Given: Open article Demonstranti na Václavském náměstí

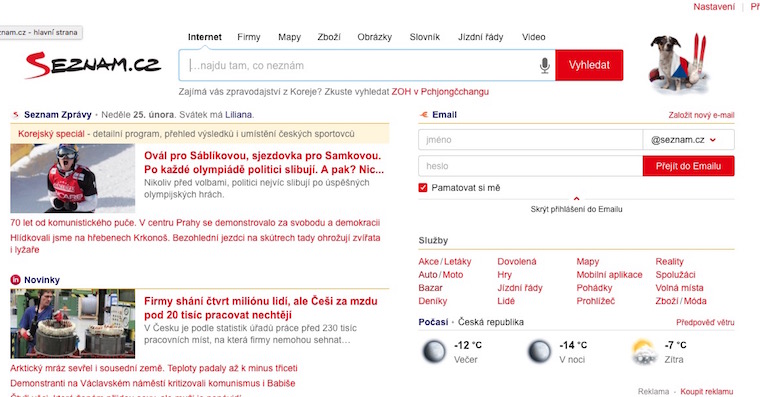Looking at the screenshot, I should tap(153, 383).
